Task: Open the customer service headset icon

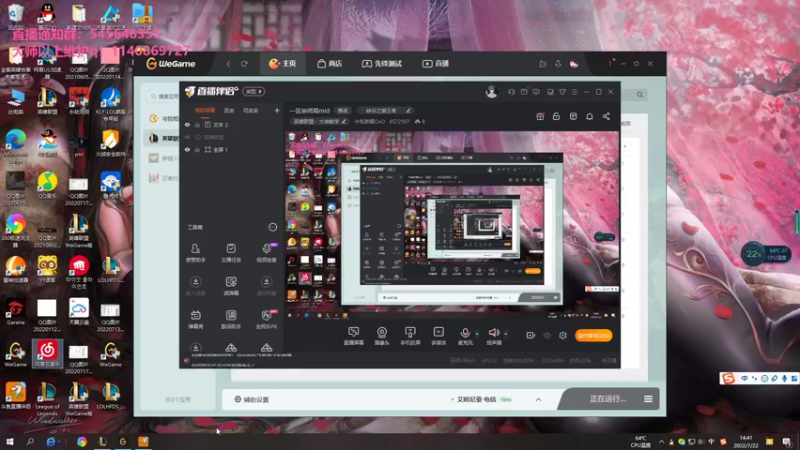Action: (x=511, y=92)
